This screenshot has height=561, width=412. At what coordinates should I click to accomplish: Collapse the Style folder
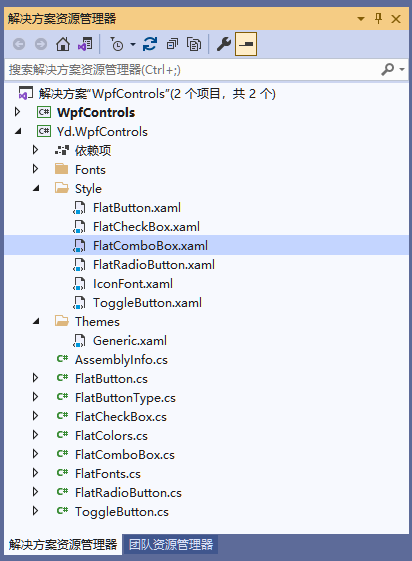[x=36, y=188]
